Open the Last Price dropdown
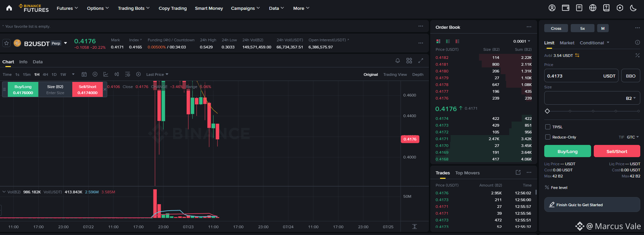 tap(157, 74)
